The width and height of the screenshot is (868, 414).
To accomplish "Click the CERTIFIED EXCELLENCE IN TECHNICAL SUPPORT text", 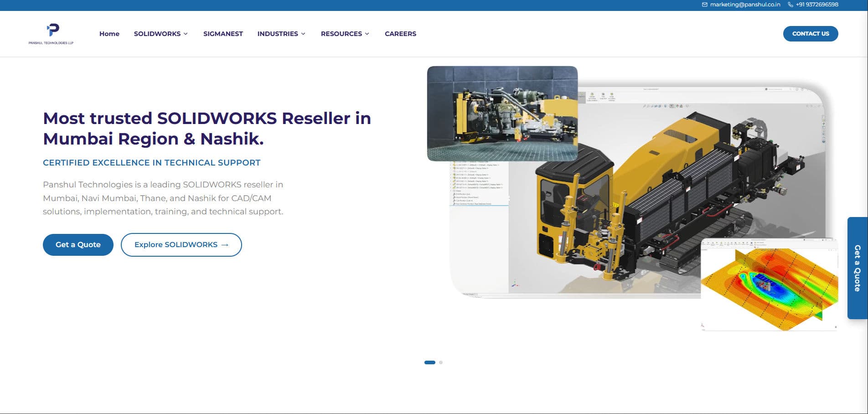I will 152,163.
